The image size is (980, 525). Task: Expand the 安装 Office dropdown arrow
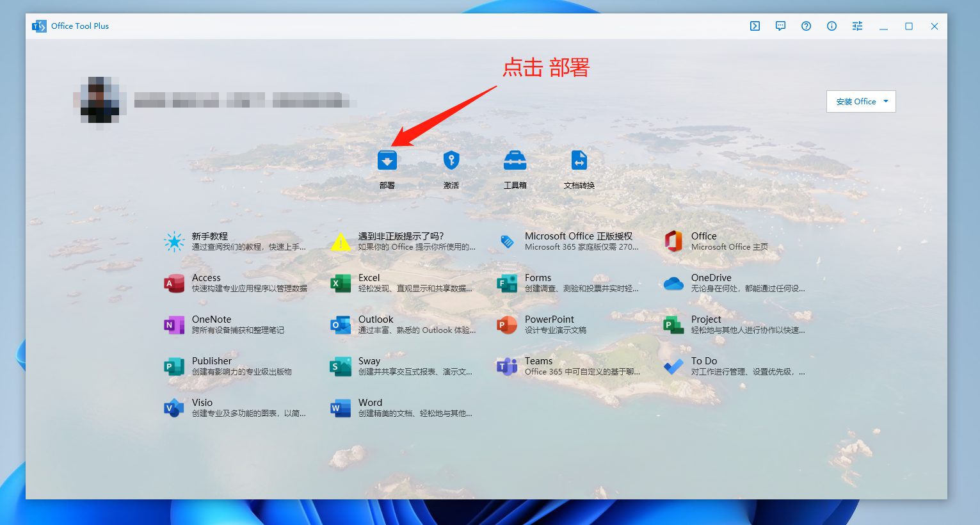pos(886,102)
